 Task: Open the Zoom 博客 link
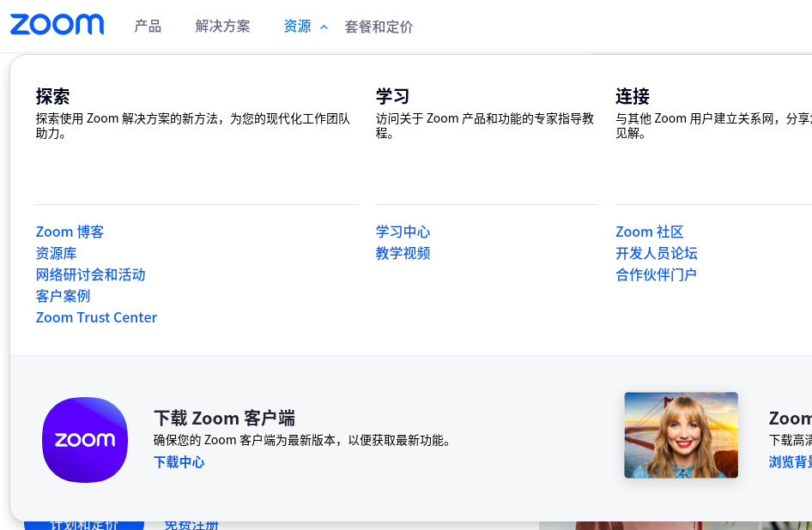(x=70, y=232)
